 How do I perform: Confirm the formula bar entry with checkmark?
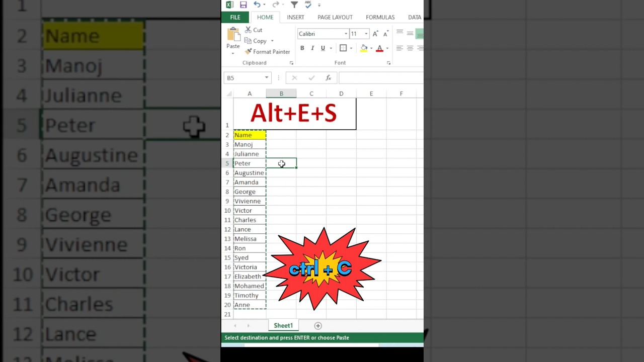point(311,78)
